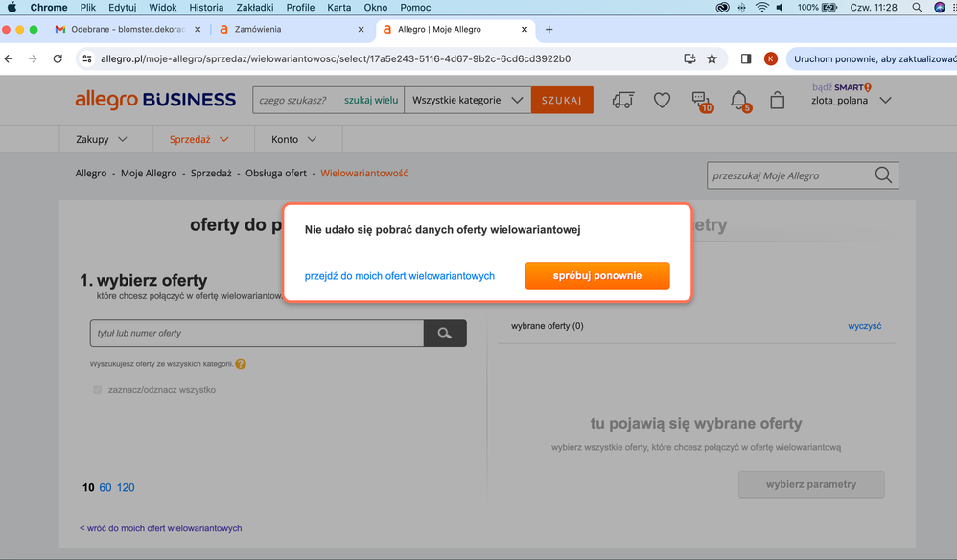957x560 pixels.
Task: Follow przejdź do moich ofert wielowariantowych link
Action: [400, 276]
